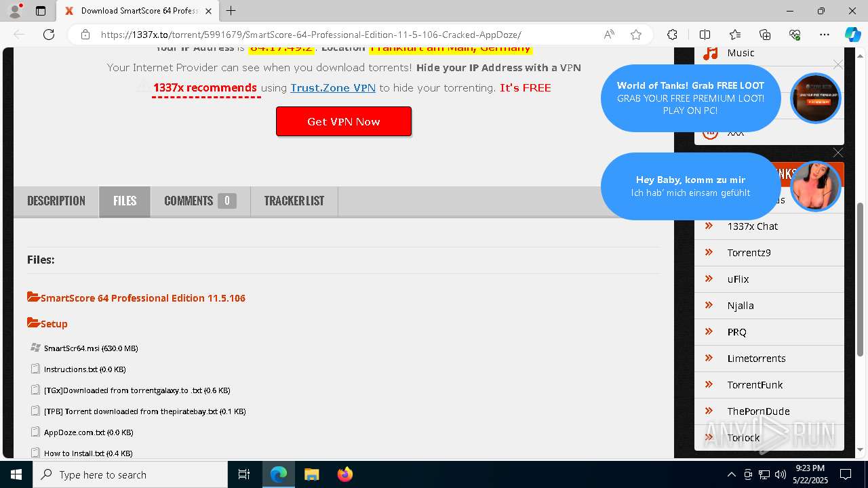Switch to the Description tab
This screenshot has width=868, height=488.
pyautogui.click(x=56, y=201)
